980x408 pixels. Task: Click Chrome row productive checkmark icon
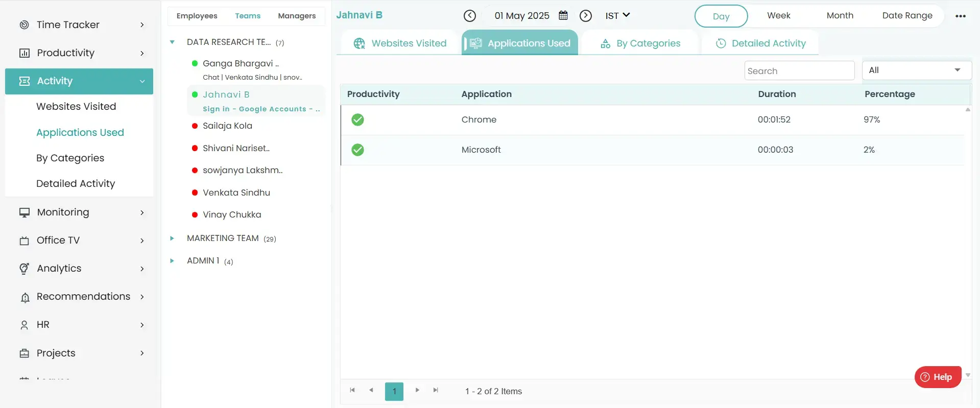click(x=358, y=119)
